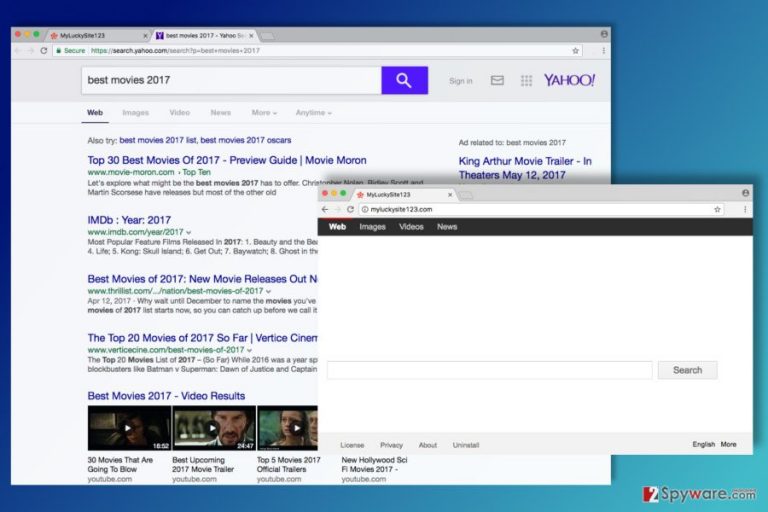Choose English language in MyLuckySite123 footer
This screenshot has height=512, width=768.
(703, 444)
